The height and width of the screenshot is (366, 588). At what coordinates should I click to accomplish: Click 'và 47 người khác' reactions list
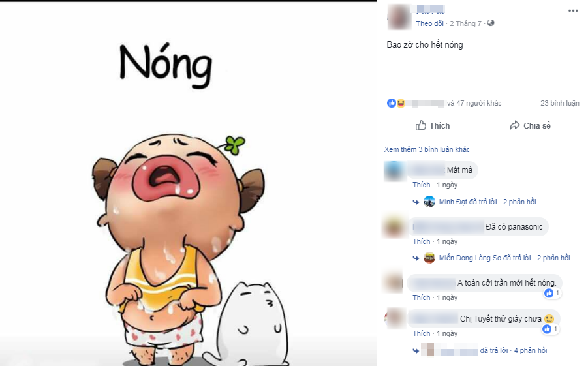click(474, 103)
